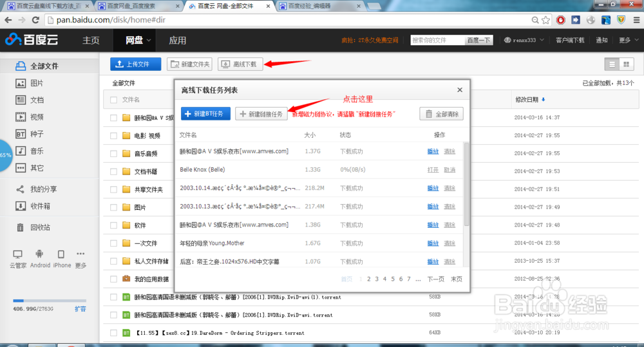The image size is (644, 347).
Task: Open 客户端下载 in header
Action: pos(570,40)
